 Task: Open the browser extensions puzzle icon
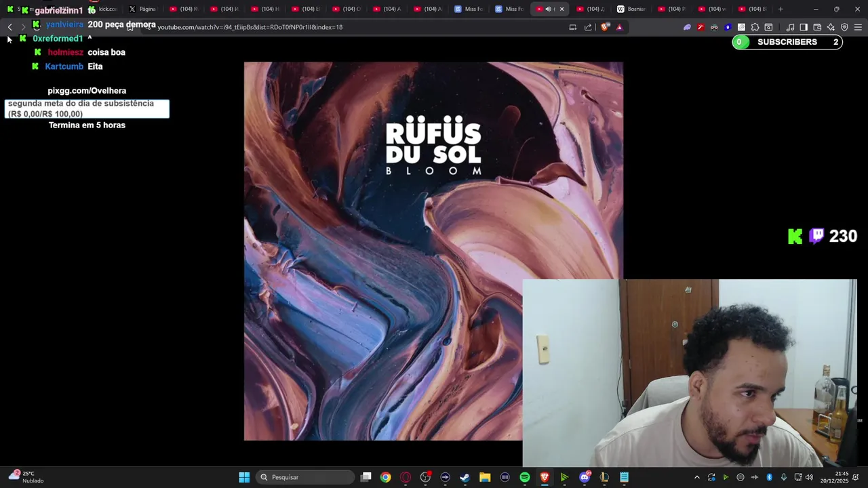click(755, 27)
